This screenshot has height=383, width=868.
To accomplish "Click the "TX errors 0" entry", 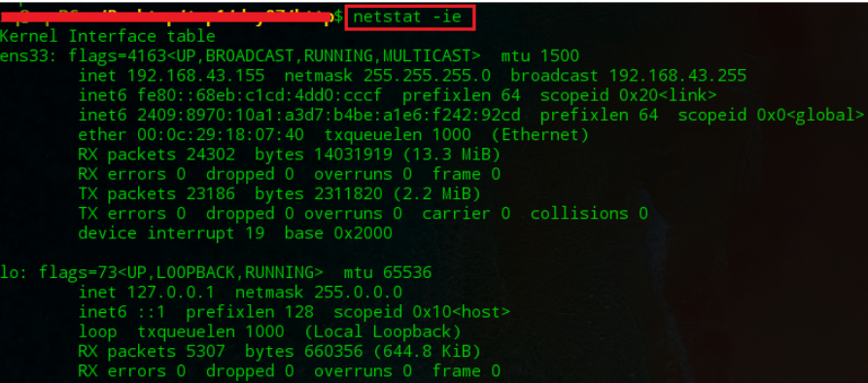I will [x=132, y=213].
